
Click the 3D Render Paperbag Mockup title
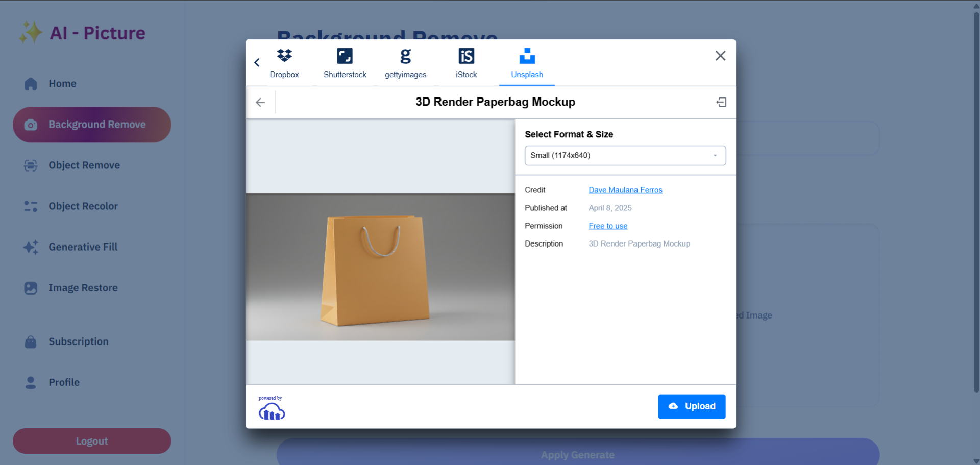coord(495,102)
